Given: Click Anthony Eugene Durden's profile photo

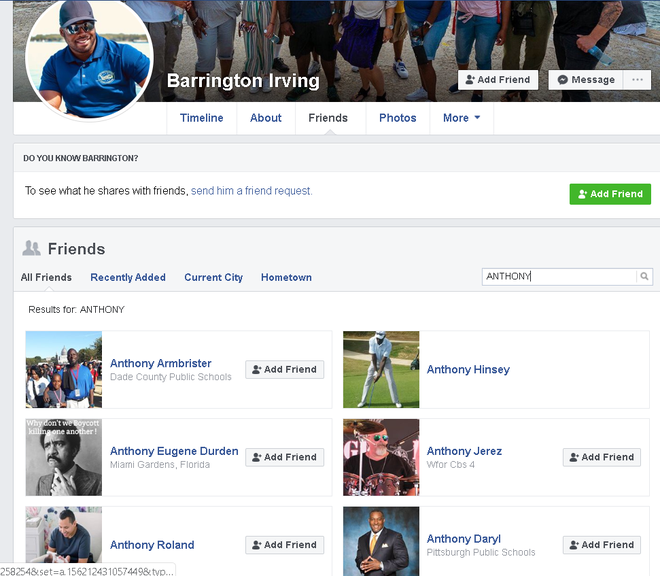Looking at the screenshot, I should point(64,457).
